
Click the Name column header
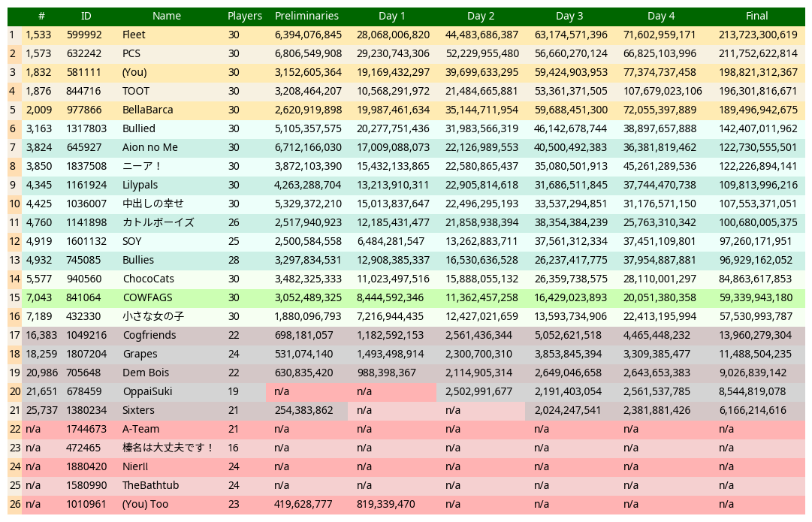(x=167, y=16)
